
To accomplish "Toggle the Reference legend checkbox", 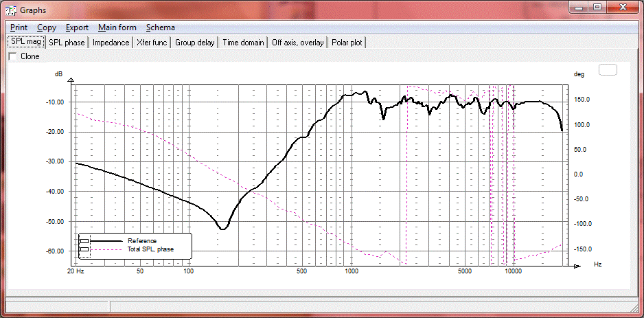I will [84, 241].
